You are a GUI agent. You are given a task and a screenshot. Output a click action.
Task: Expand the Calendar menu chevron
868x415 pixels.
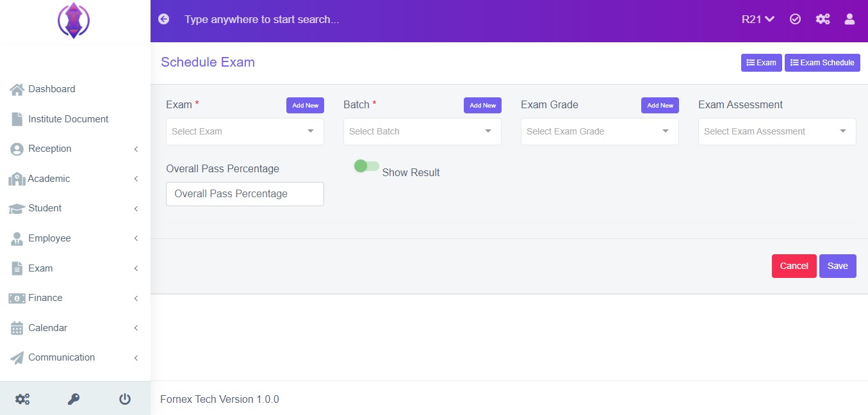(136, 328)
